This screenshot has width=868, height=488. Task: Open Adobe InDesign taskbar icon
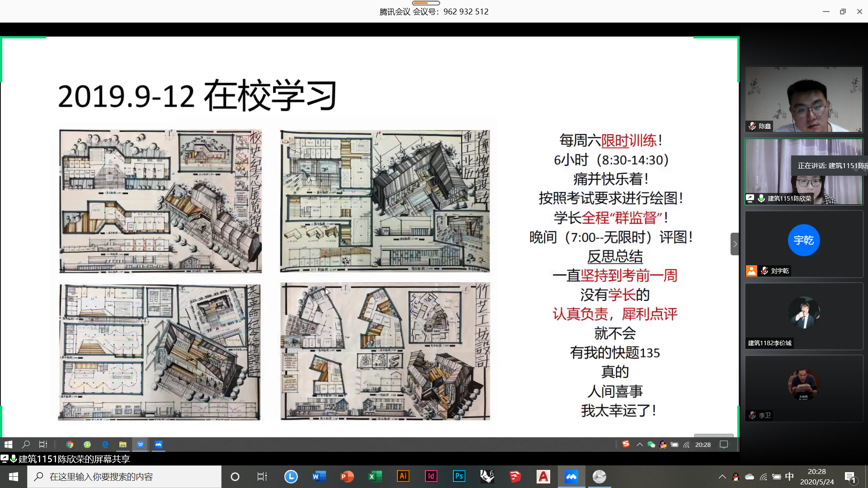(431, 477)
